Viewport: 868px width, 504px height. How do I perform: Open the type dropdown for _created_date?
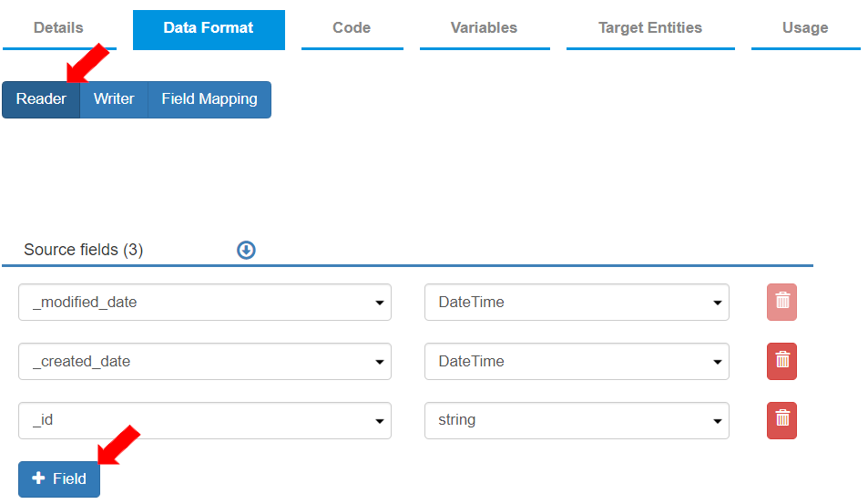pyautogui.click(x=577, y=362)
